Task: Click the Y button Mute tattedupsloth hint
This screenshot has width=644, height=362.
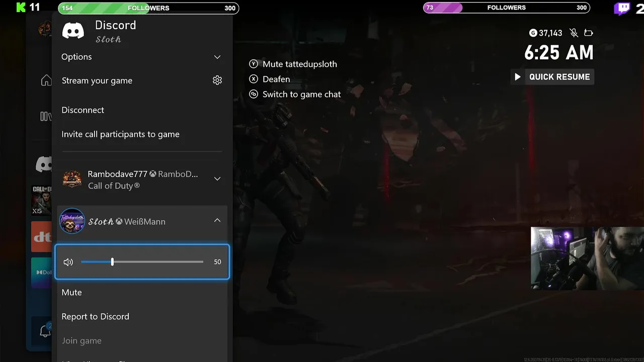Action: [293, 64]
